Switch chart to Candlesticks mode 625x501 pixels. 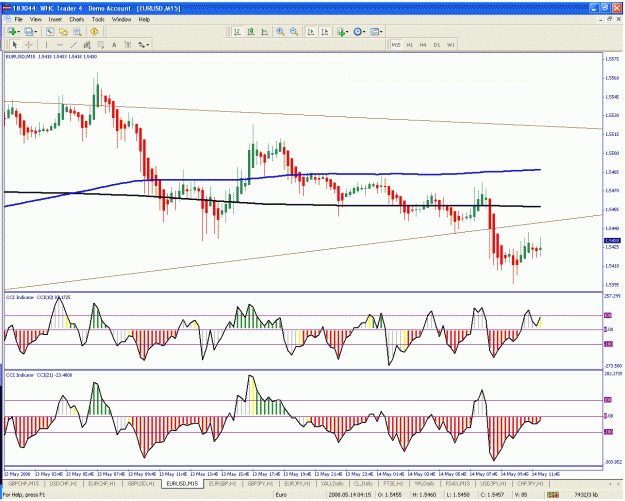251,31
